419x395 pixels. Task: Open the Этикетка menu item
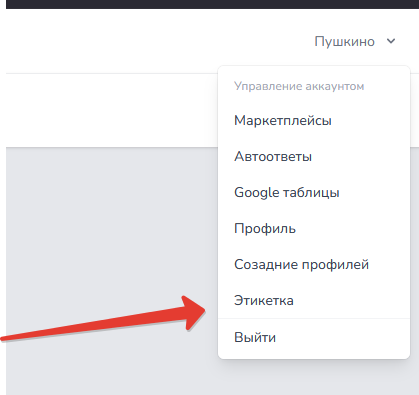(x=314, y=300)
